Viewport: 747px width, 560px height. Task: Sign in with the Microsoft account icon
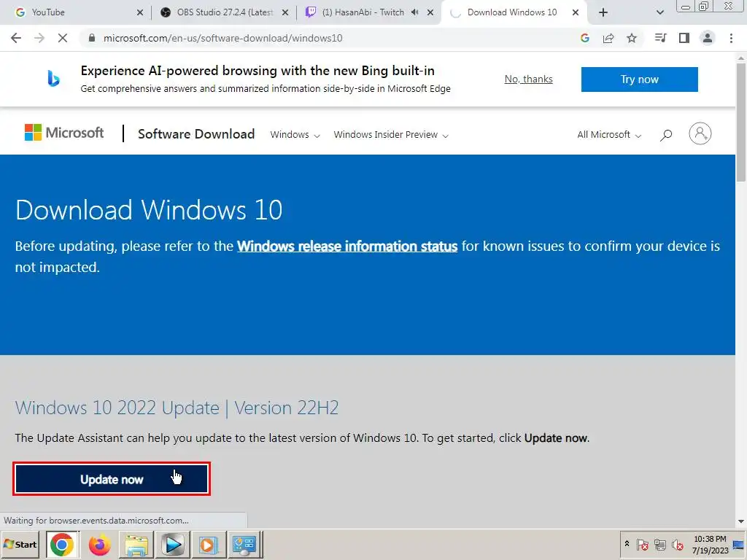tap(700, 133)
